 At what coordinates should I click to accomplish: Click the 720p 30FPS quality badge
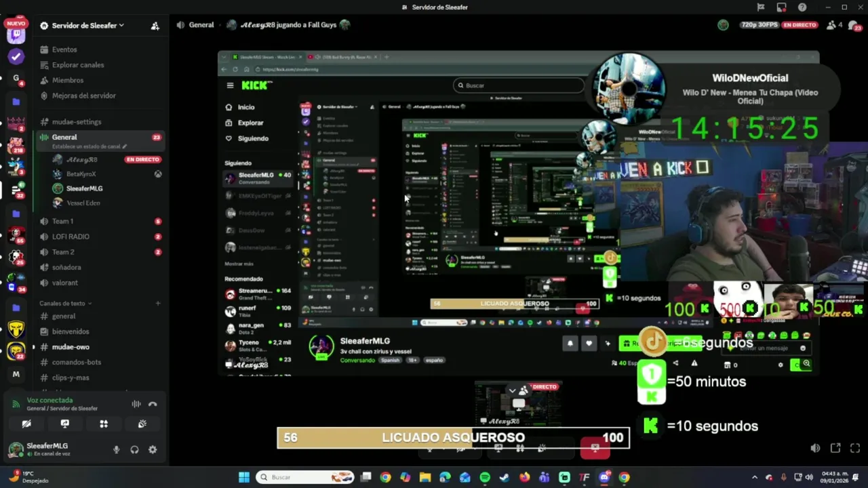click(759, 25)
